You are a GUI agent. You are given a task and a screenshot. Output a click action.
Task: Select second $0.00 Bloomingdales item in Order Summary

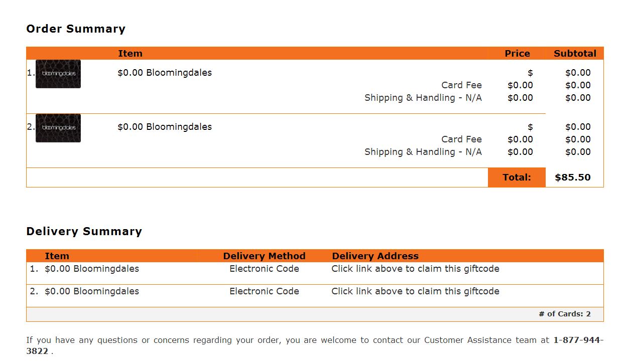(x=165, y=127)
